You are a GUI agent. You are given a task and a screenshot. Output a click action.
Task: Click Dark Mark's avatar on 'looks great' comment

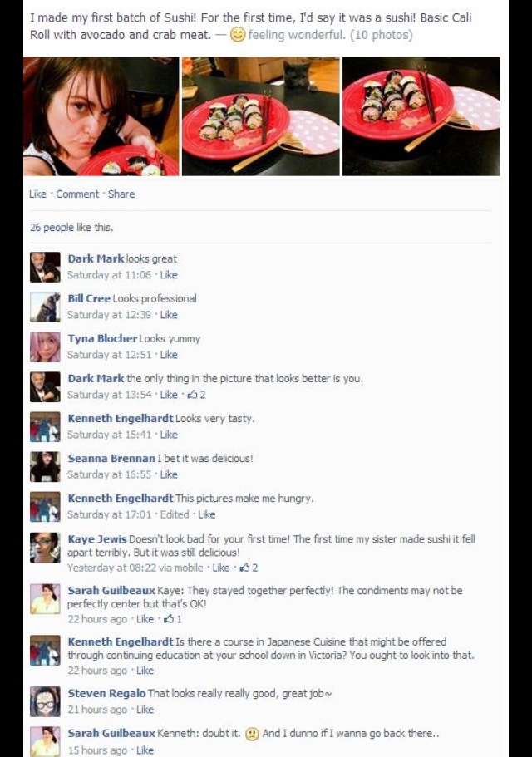click(45, 267)
